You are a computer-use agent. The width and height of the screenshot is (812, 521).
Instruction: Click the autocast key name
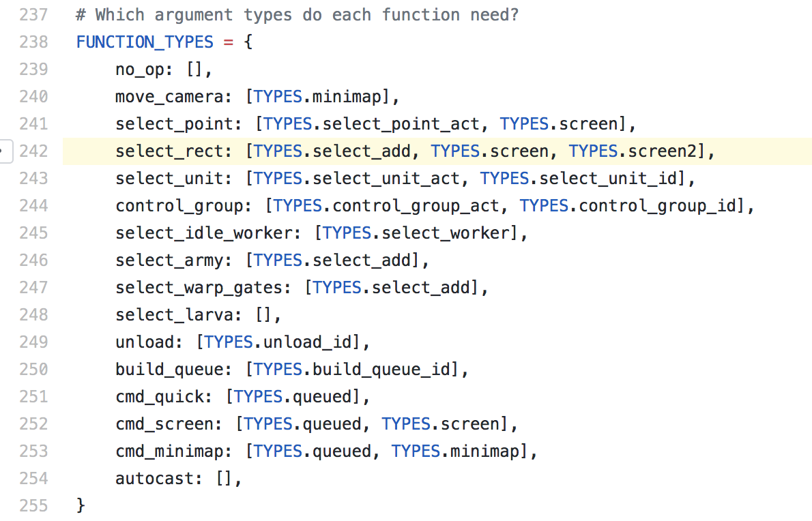point(154,479)
